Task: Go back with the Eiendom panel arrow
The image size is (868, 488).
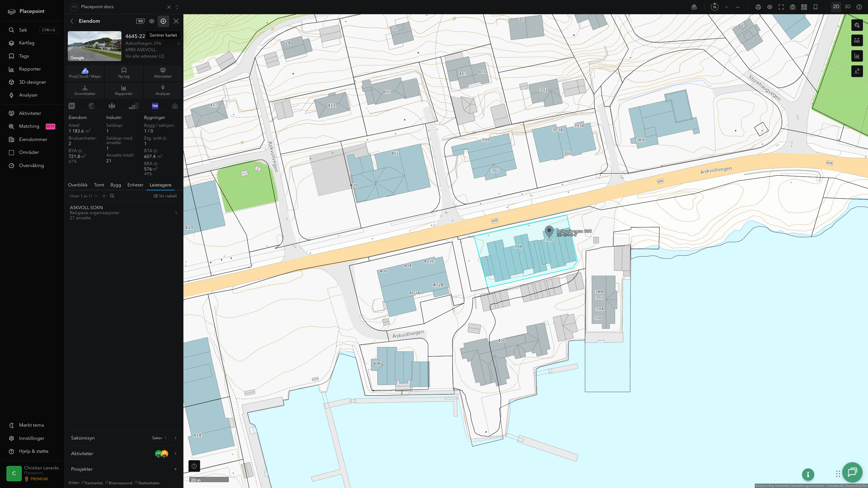Action: [x=72, y=21]
